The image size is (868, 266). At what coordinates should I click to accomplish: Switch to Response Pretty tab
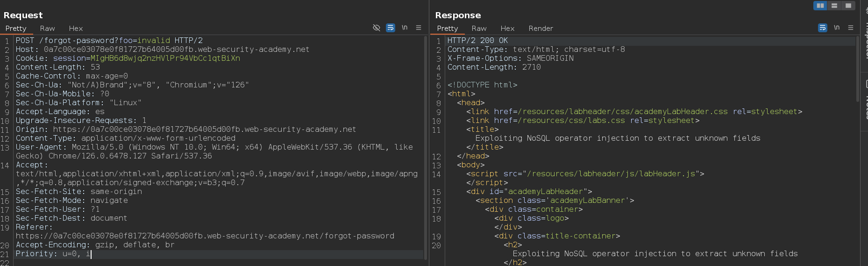coord(448,29)
